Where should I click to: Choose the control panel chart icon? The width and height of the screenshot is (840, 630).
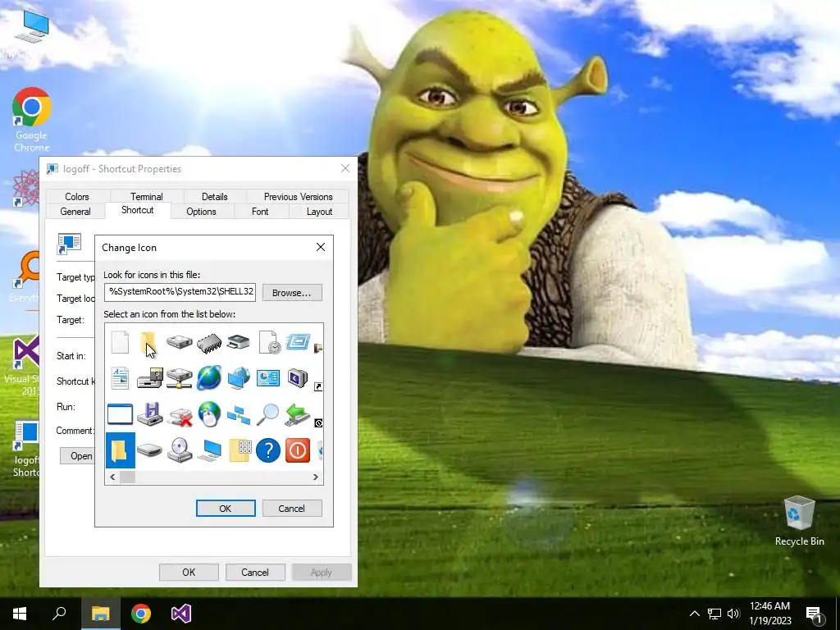coord(268,377)
